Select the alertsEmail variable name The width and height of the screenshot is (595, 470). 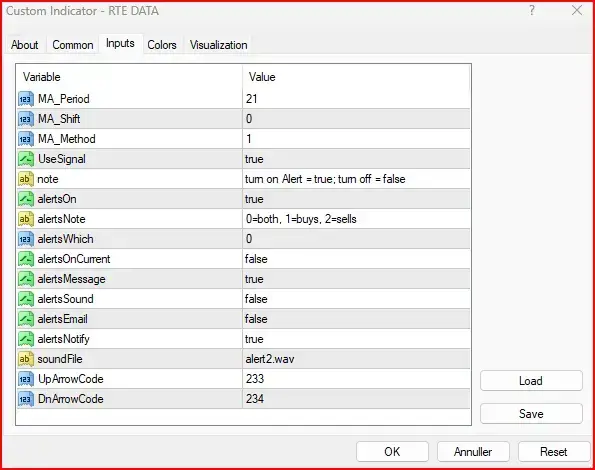[62, 319]
